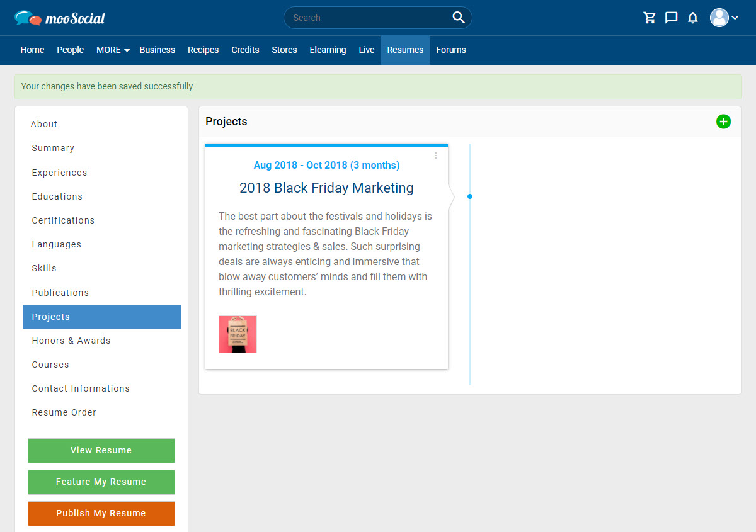Open the shopping cart icon
The image size is (756, 532).
[650, 18]
